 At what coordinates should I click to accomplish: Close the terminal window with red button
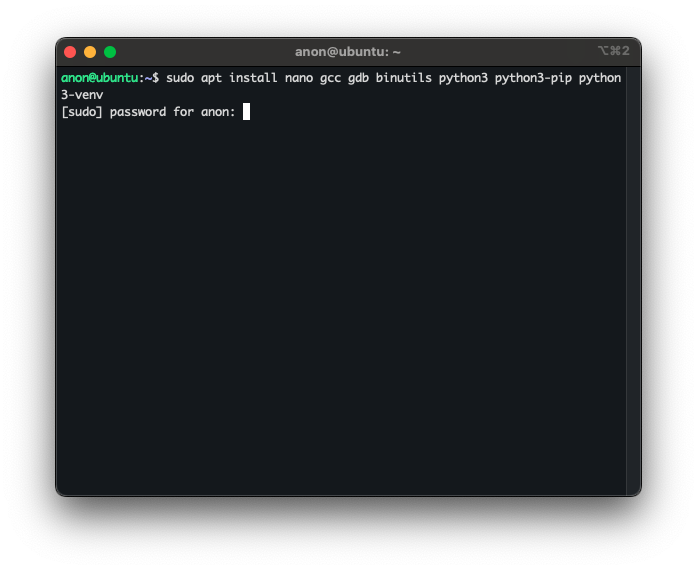[70, 52]
